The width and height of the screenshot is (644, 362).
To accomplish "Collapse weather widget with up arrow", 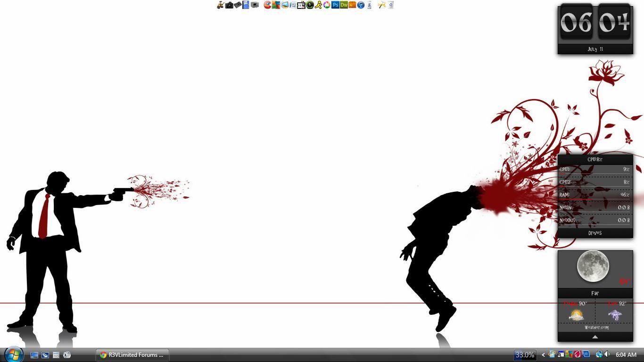I will [595, 337].
